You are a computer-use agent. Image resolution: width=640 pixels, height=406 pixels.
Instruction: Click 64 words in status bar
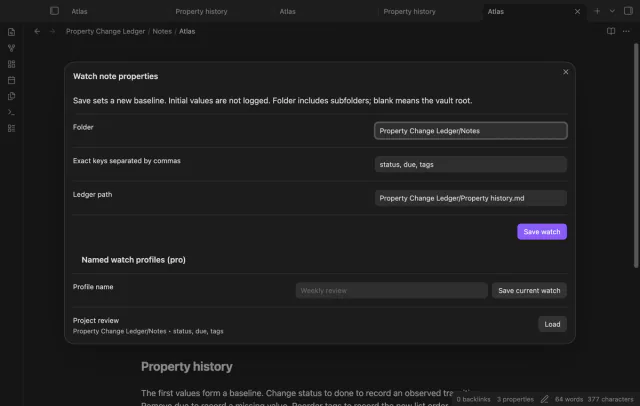pos(569,399)
